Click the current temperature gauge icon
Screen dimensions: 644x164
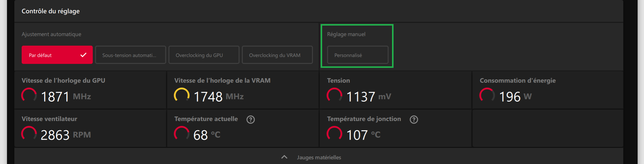182,134
